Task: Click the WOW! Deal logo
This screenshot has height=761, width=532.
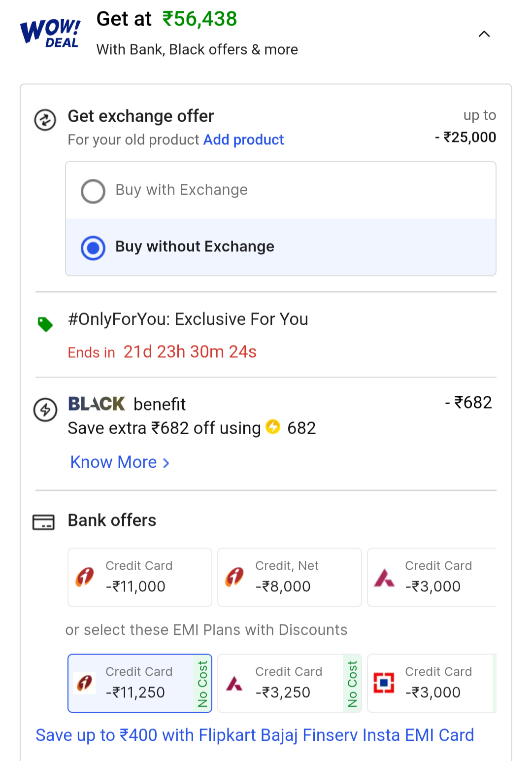Action: (50, 34)
